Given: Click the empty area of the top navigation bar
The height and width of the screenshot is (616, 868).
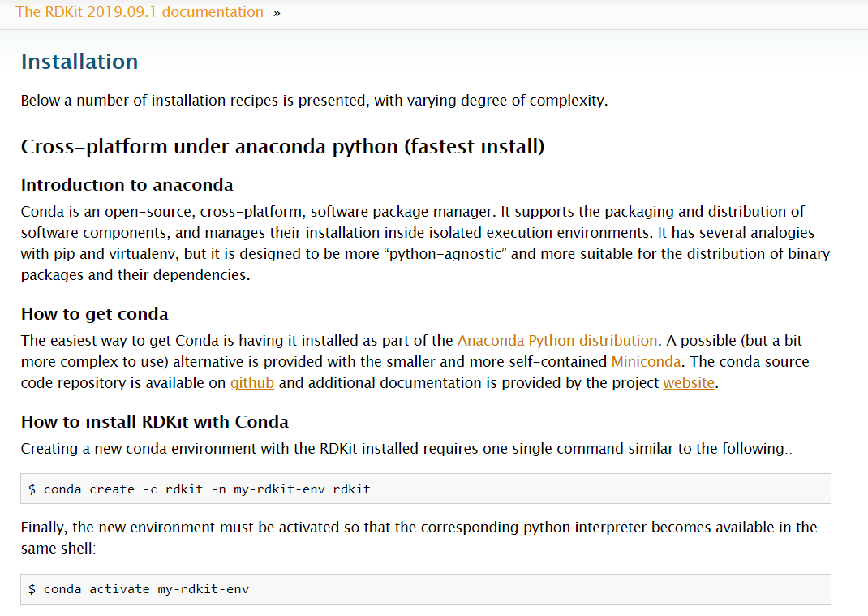Looking at the screenshot, I should 568,13.
